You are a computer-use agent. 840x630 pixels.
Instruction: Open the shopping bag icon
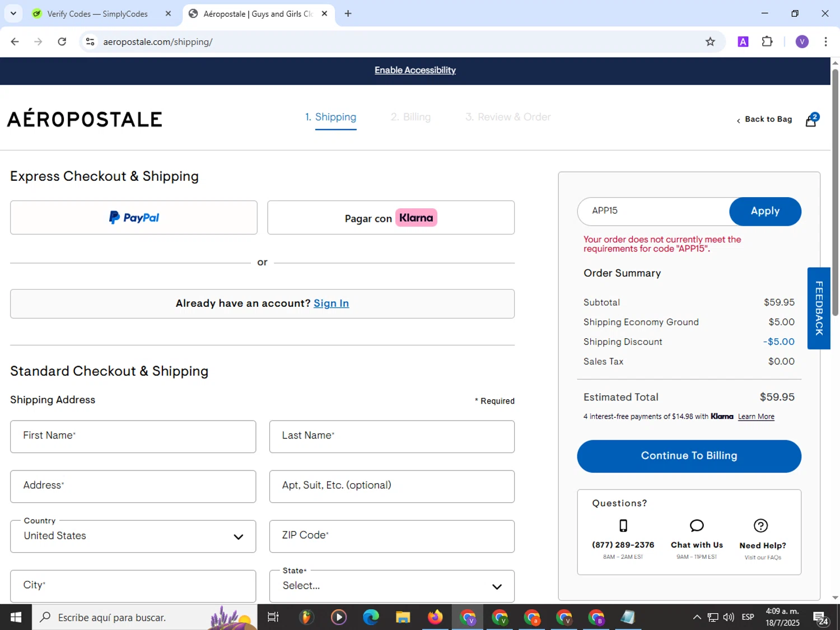(x=811, y=119)
